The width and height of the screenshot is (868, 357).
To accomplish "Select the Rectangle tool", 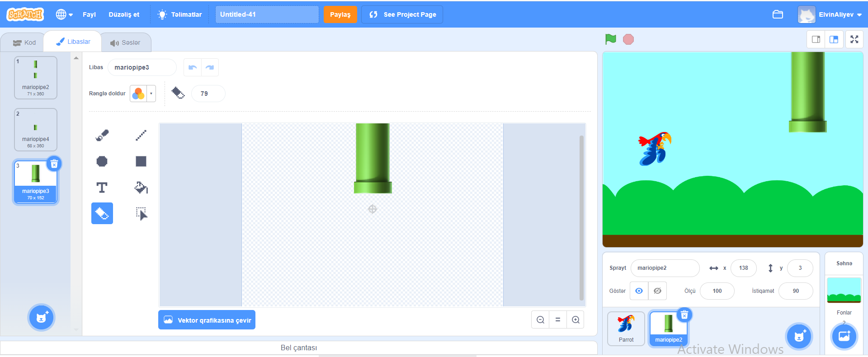I will coord(141,161).
